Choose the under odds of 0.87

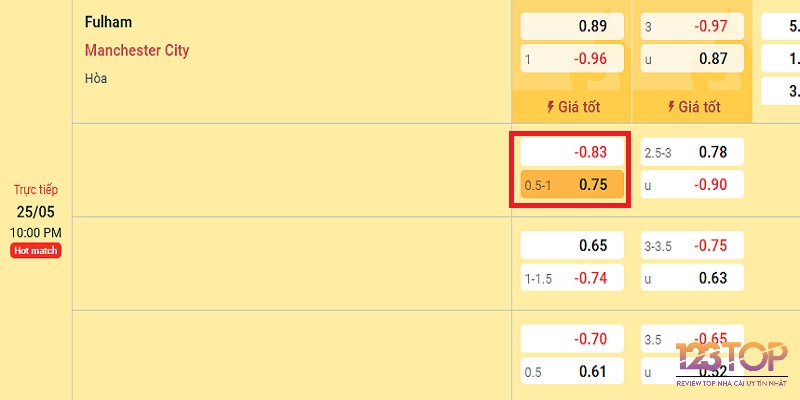point(692,59)
